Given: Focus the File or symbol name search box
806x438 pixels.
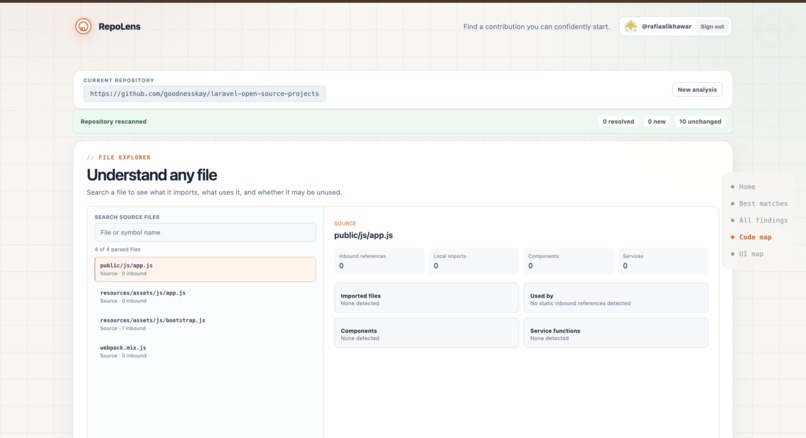Looking at the screenshot, I should click(205, 232).
